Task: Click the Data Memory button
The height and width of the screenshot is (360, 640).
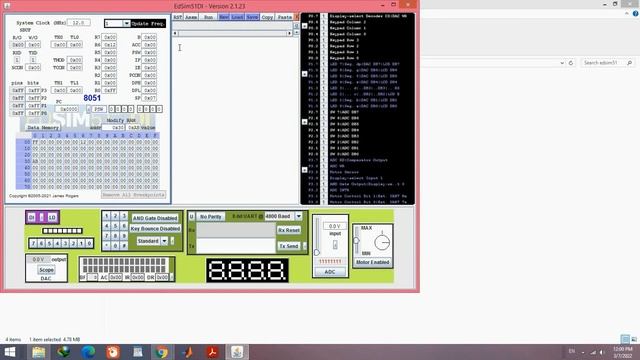Action: tap(43, 128)
